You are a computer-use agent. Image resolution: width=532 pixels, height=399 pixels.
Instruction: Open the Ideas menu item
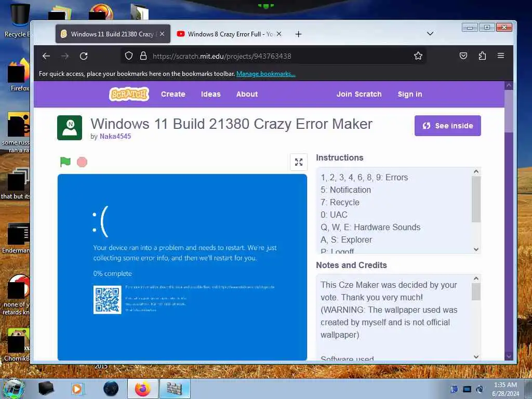coord(211,95)
